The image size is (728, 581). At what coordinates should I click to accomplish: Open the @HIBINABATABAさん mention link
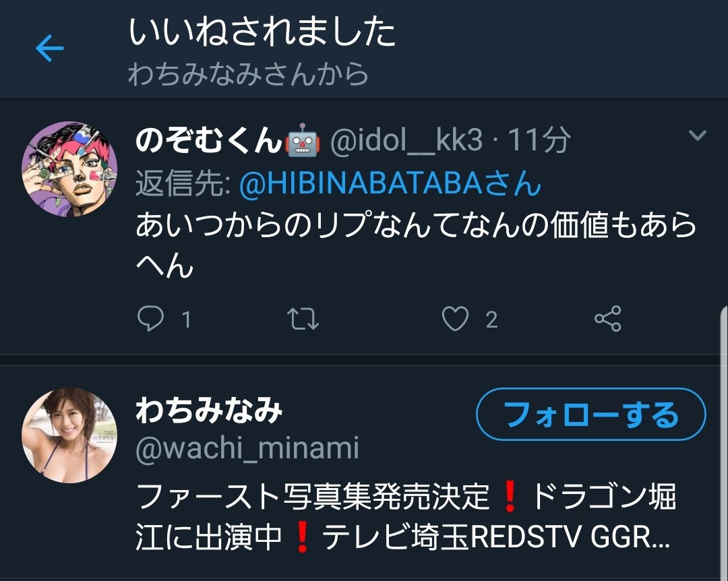(x=390, y=183)
